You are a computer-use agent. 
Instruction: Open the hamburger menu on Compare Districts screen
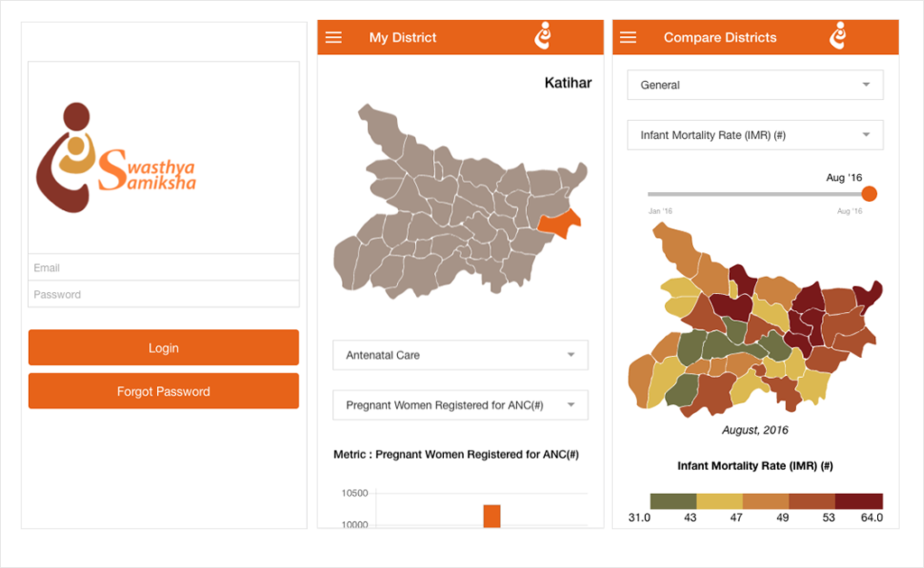tap(628, 37)
